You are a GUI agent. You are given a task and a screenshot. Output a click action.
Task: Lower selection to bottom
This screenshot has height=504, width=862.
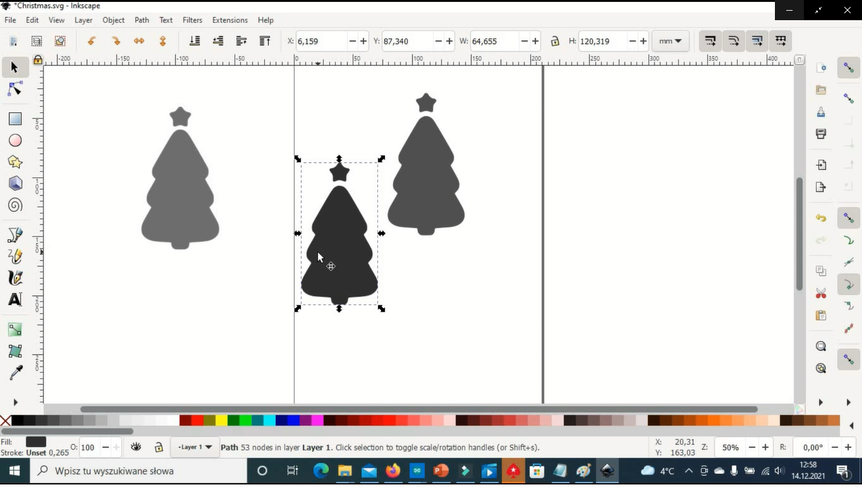pos(194,41)
